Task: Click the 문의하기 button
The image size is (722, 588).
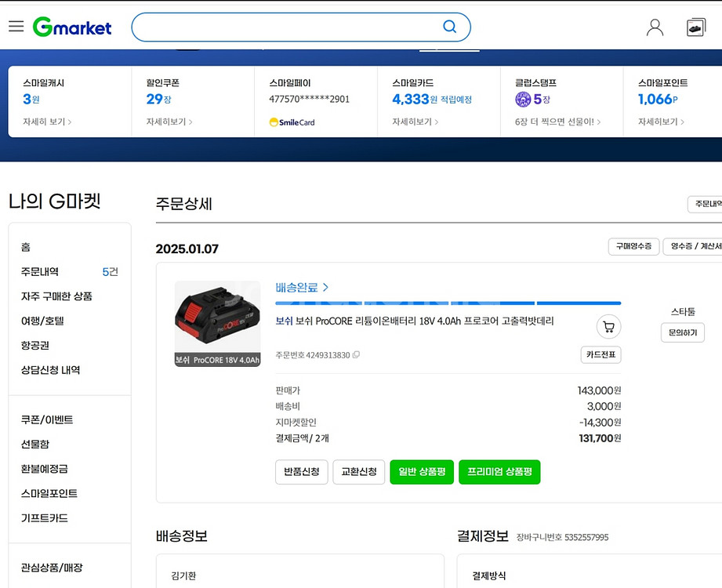Action: [683, 332]
